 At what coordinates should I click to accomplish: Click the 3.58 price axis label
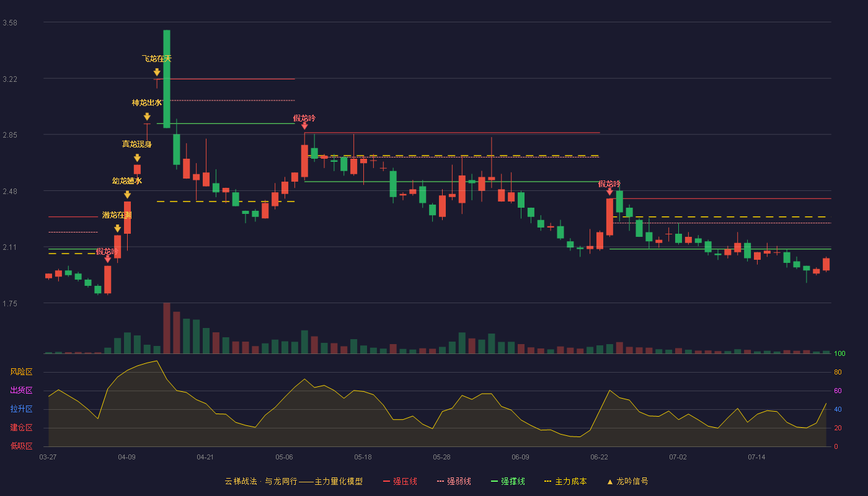click(x=10, y=23)
